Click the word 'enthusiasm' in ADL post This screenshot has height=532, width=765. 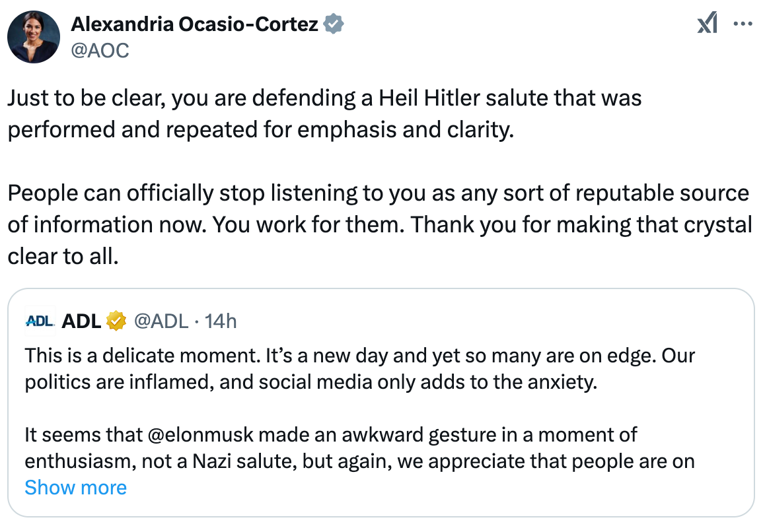click(x=81, y=461)
